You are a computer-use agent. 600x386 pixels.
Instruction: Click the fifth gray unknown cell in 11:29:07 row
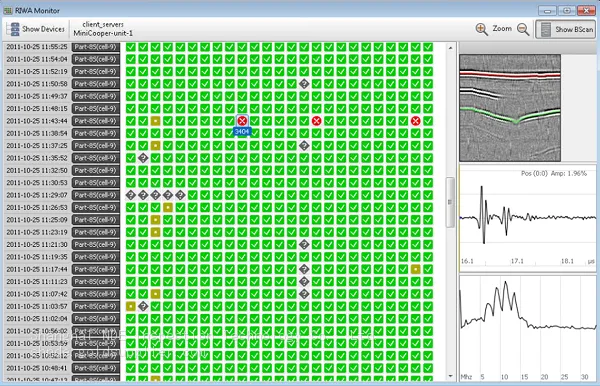point(180,195)
